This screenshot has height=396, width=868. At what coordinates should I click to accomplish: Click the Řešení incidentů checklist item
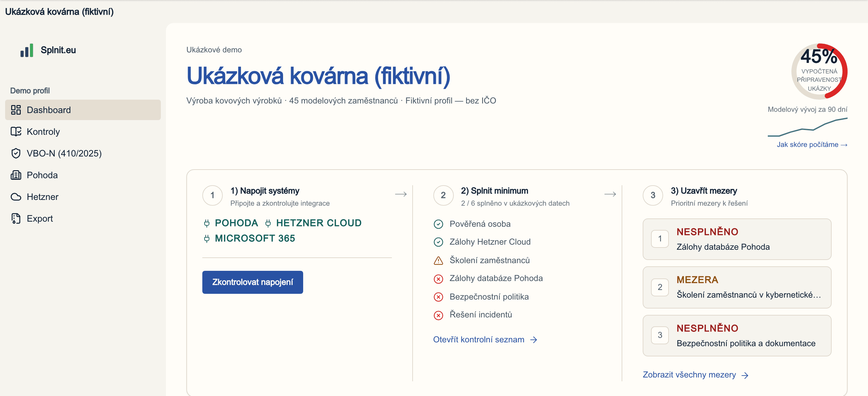(473, 315)
